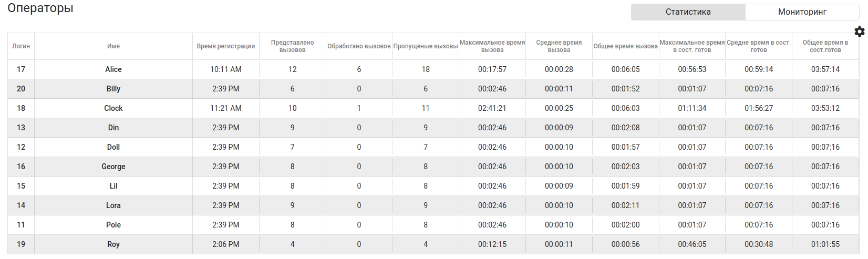
Task: Click the Время регистрации column header
Action: (x=226, y=46)
